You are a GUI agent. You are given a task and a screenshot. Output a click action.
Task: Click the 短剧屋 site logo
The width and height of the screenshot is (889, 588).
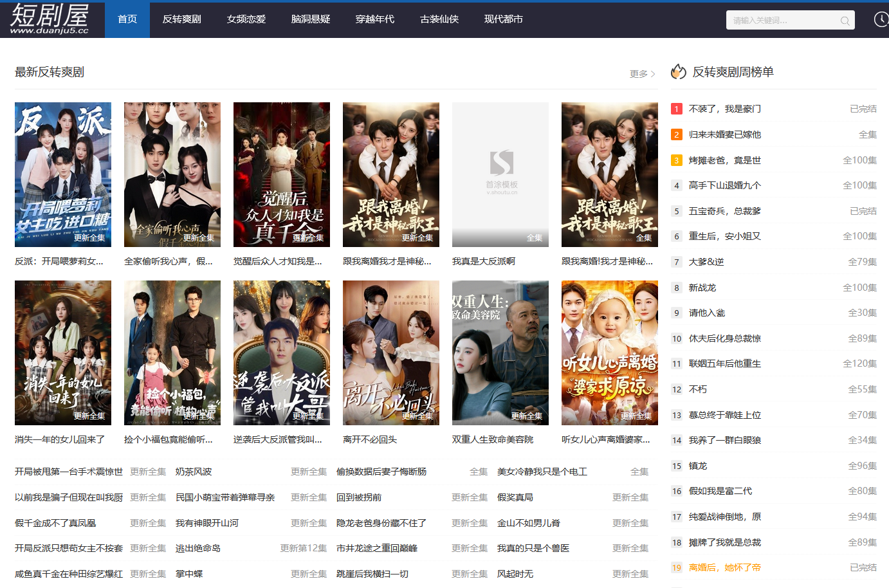click(50, 19)
